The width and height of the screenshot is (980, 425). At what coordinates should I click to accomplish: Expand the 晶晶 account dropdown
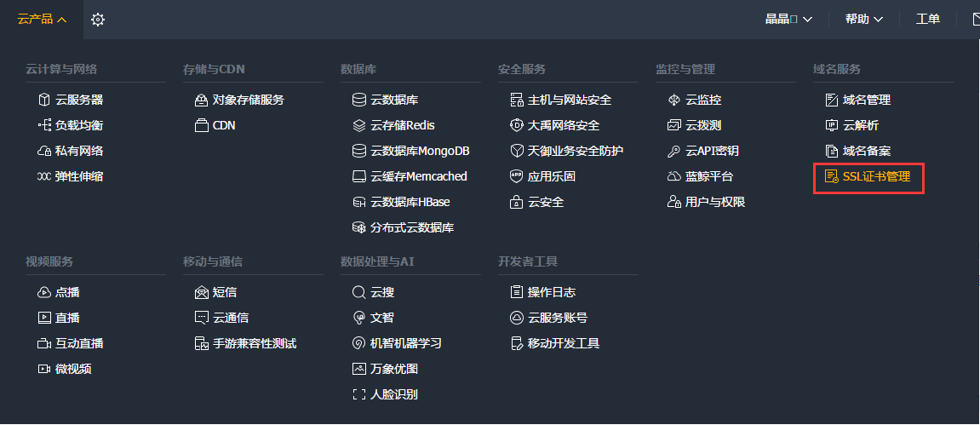[x=788, y=19]
